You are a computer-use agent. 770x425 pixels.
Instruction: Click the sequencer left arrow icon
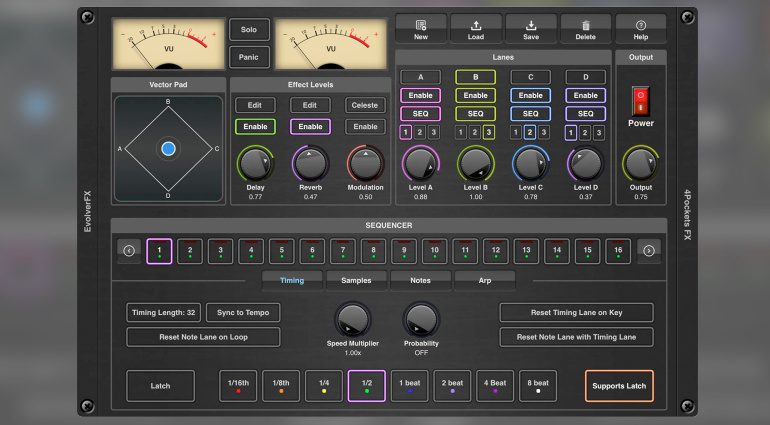(129, 250)
